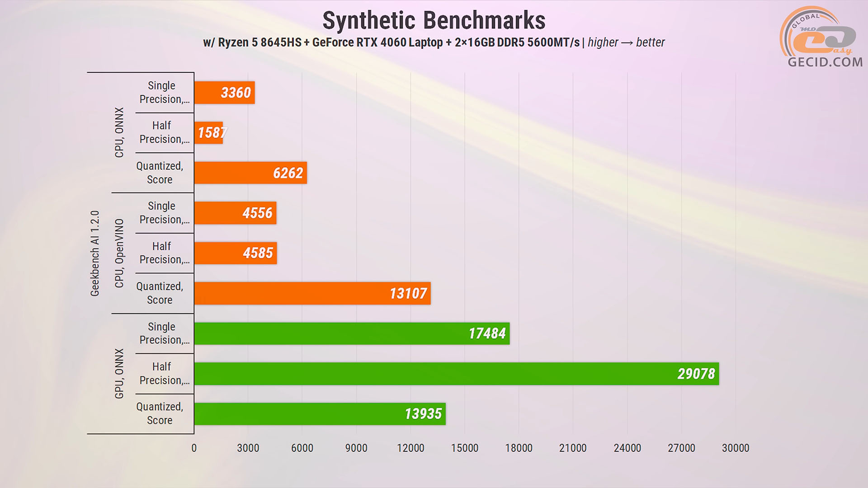Click Quantized, Score label under CPU, OpenVINO
The image size is (868, 488).
point(160,293)
